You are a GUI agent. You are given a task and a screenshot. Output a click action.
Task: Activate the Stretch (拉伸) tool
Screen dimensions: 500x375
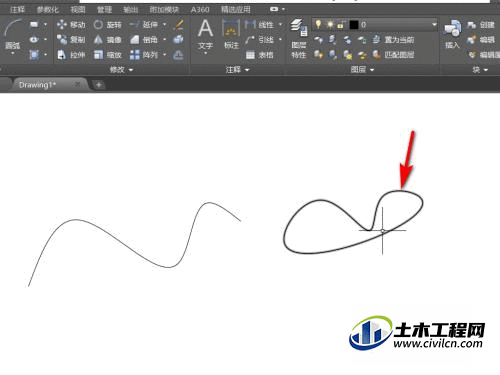(71, 55)
